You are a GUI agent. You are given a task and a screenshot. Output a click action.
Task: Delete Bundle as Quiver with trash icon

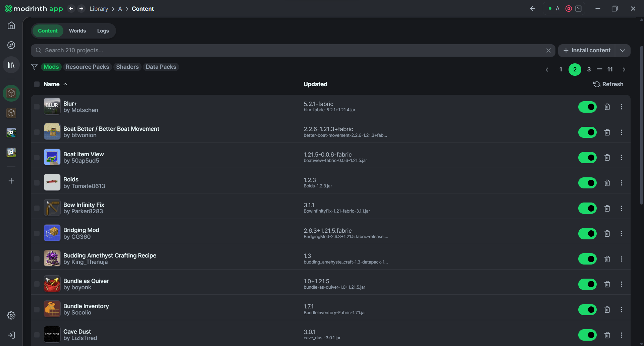click(607, 284)
